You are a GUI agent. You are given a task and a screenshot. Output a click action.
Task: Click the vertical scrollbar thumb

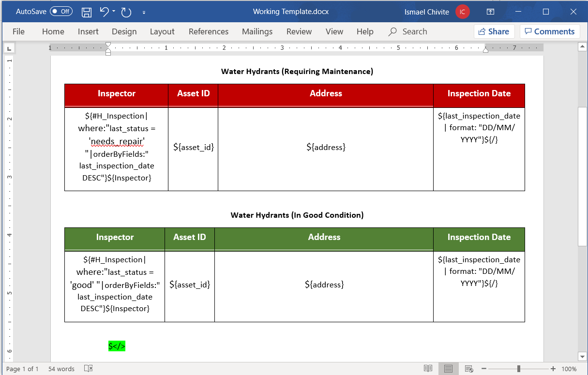click(582, 177)
